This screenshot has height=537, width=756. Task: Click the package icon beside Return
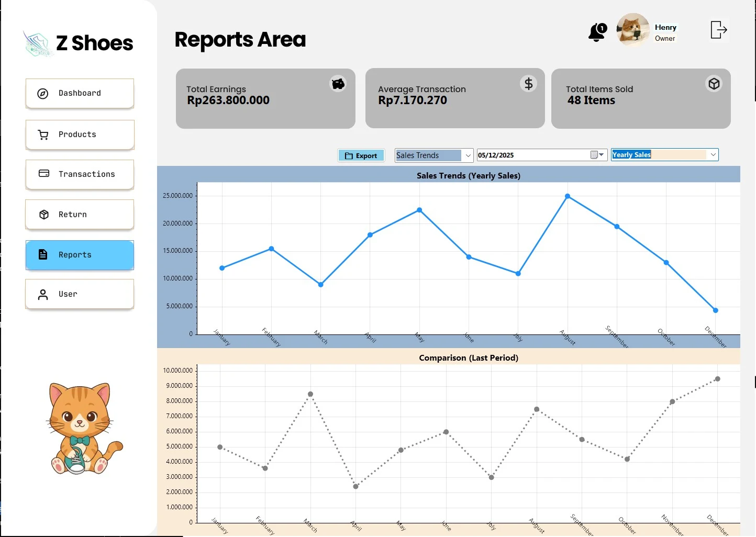44,215
